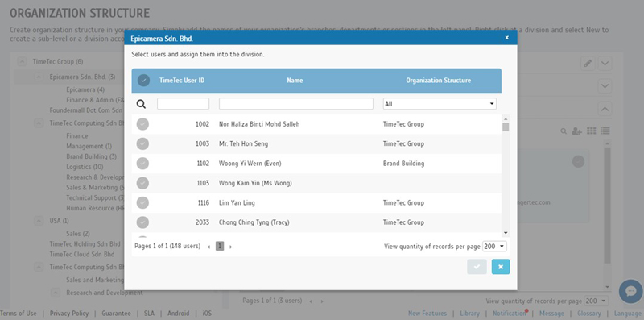Select page 1 in dialog pagination
This screenshot has width=644, height=320.
tap(220, 247)
